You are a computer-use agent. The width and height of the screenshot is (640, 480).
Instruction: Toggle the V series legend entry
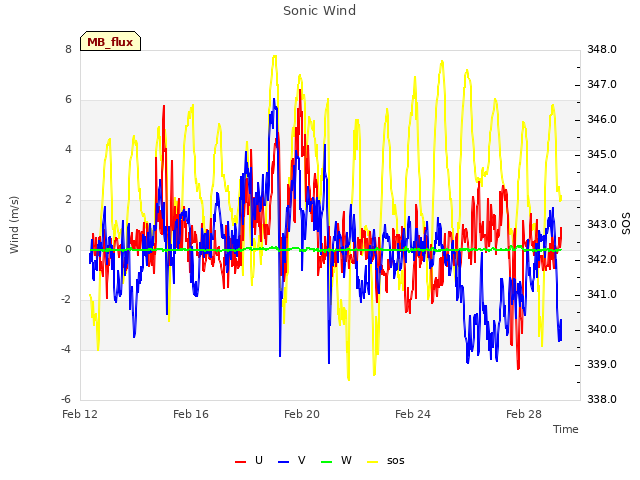click(291, 460)
